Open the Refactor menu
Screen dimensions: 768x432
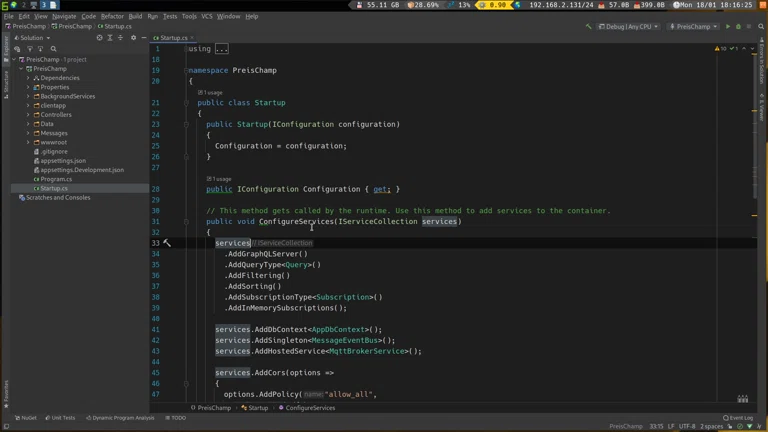tap(112, 16)
